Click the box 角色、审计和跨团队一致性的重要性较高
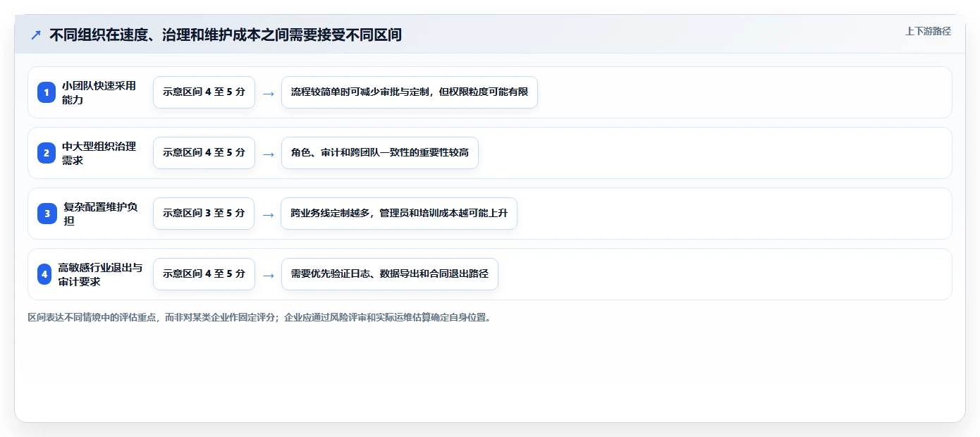This screenshot has height=437, width=980. (380, 153)
